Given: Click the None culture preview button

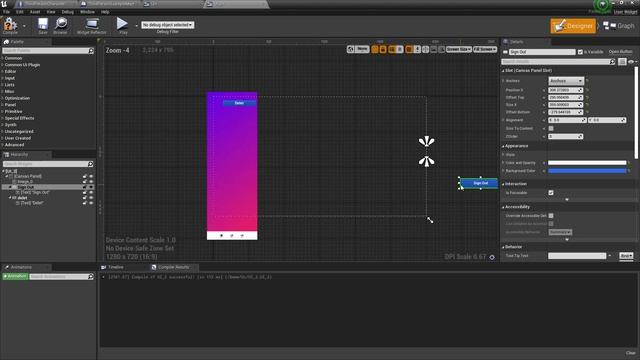Looking at the screenshot, I should (x=362, y=49).
